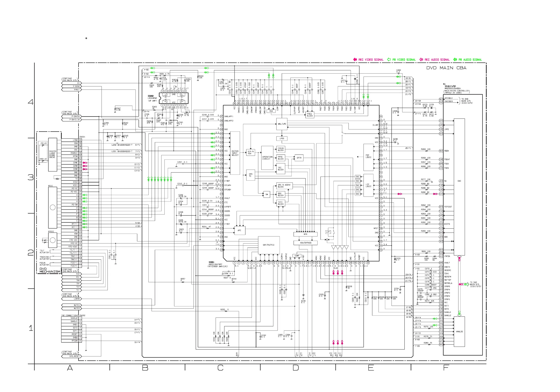Click the REC AUDIO SIGNAL legend arrow
Screen dimensions: 560x392
(421, 59)
